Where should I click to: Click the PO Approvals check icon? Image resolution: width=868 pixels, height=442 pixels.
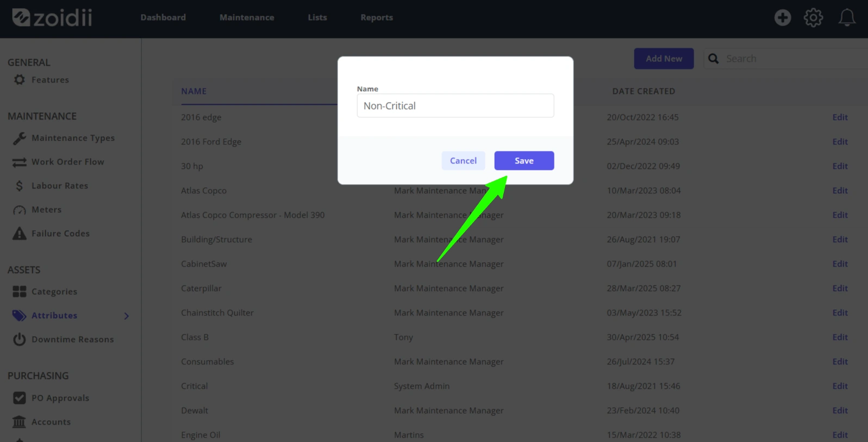click(20, 398)
